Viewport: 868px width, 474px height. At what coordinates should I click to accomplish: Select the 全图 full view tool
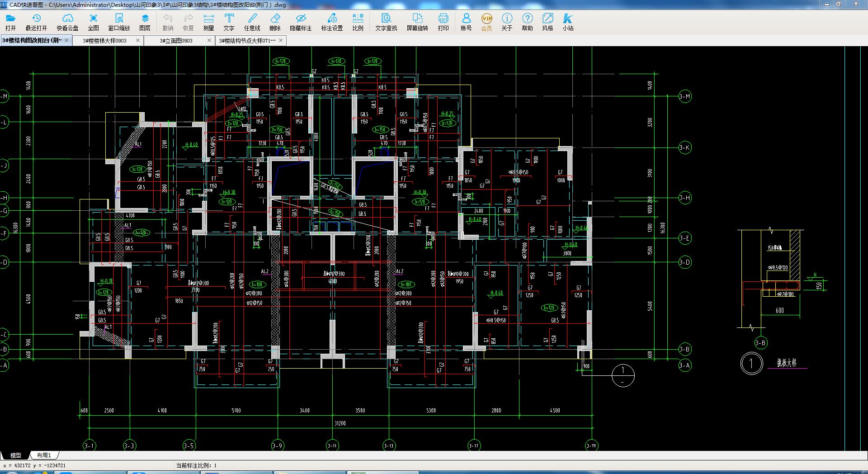[x=93, y=22]
